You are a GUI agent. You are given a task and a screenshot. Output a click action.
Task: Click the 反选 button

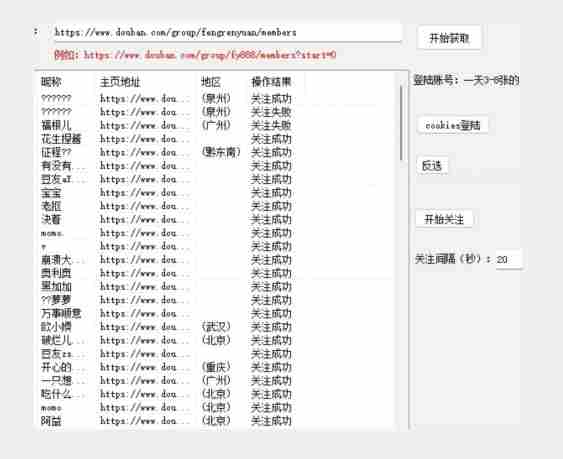[x=432, y=166]
